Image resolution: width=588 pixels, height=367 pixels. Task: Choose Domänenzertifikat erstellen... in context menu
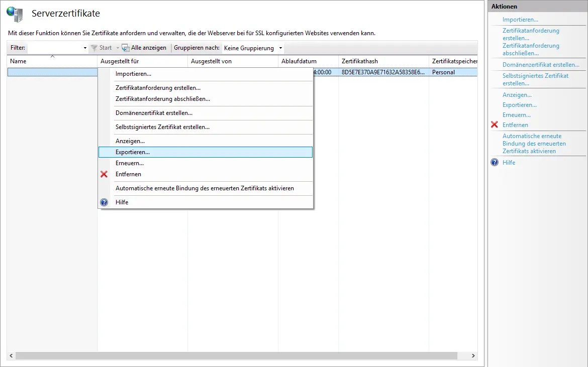[x=206, y=113]
